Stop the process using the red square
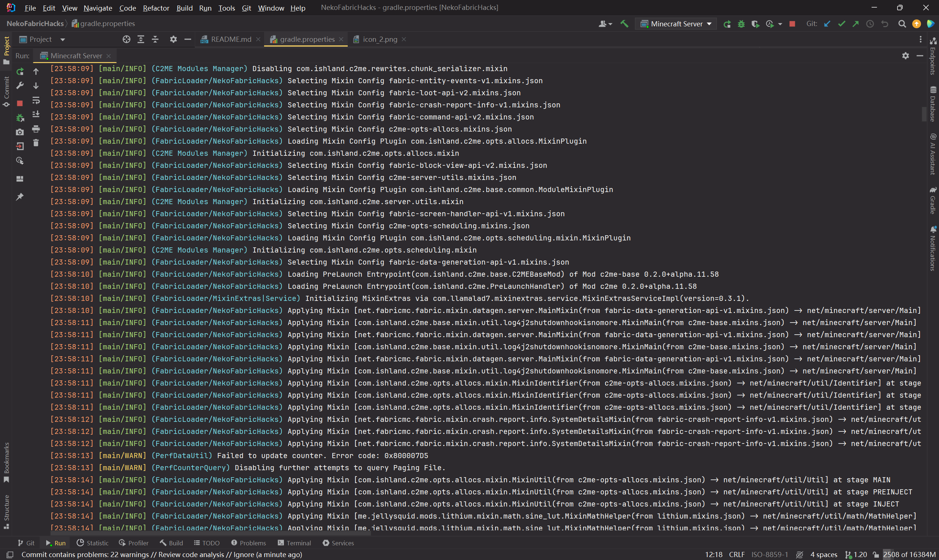939x560 pixels. (x=20, y=103)
